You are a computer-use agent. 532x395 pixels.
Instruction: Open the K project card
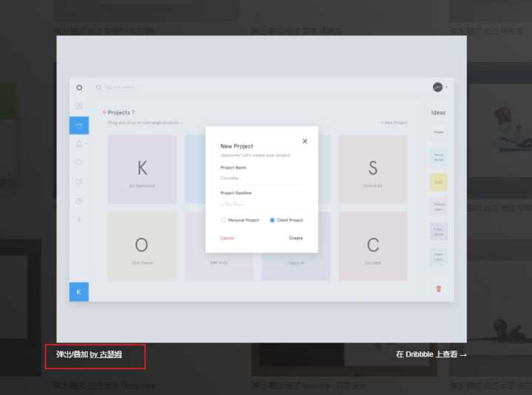click(142, 169)
